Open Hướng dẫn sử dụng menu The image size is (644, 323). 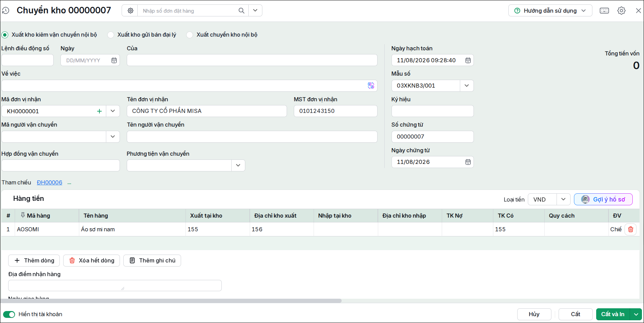coord(550,11)
